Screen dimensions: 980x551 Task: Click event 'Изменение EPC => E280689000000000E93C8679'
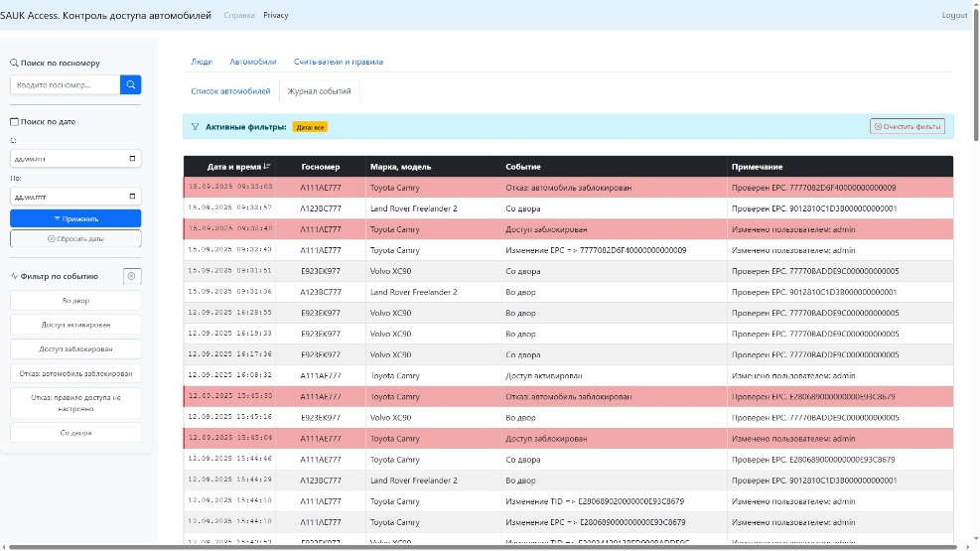click(595, 522)
